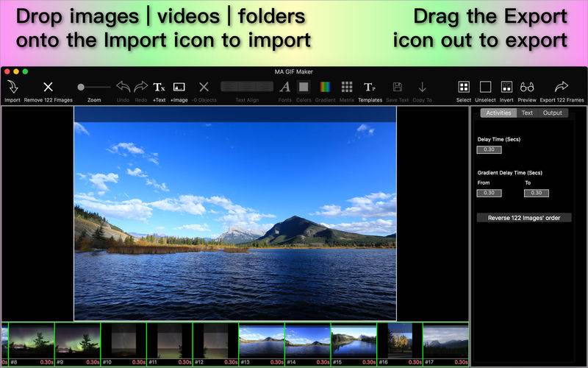
Task: Open the Colors swatch tool
Action: 304,87
